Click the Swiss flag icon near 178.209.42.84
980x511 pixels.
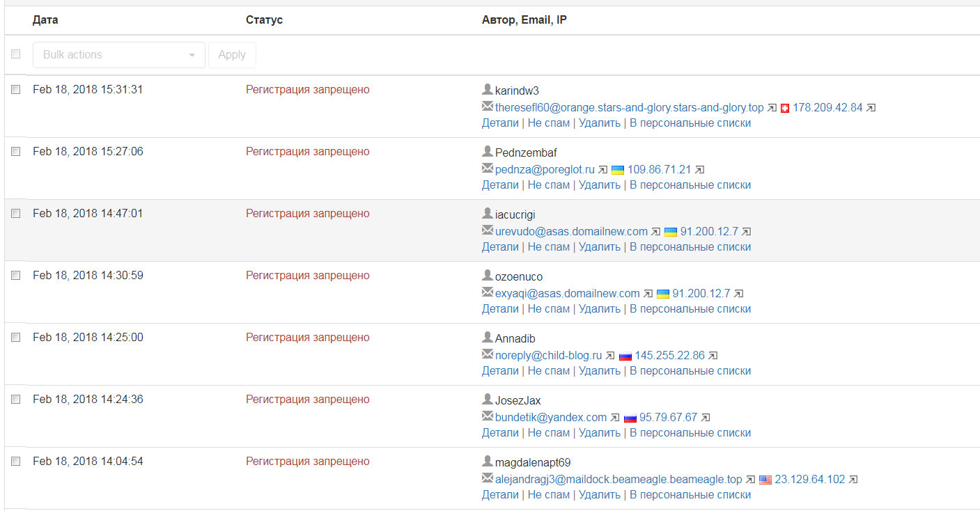(x=785, y=109)
